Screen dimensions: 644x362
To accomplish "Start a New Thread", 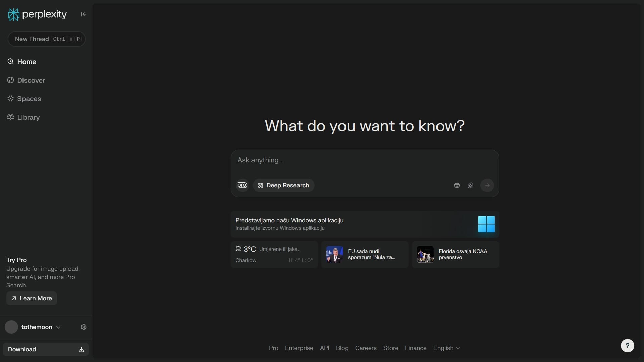I will (x=46, y=39).
